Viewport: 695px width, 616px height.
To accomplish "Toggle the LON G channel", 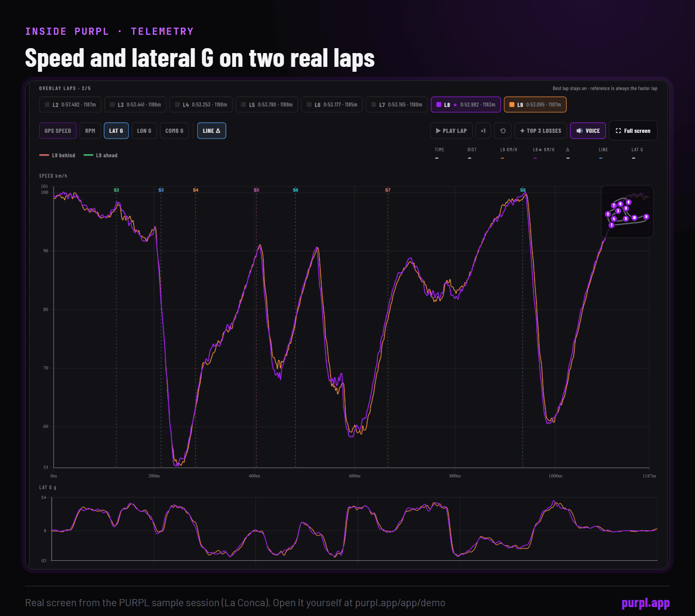I will 144,131.
